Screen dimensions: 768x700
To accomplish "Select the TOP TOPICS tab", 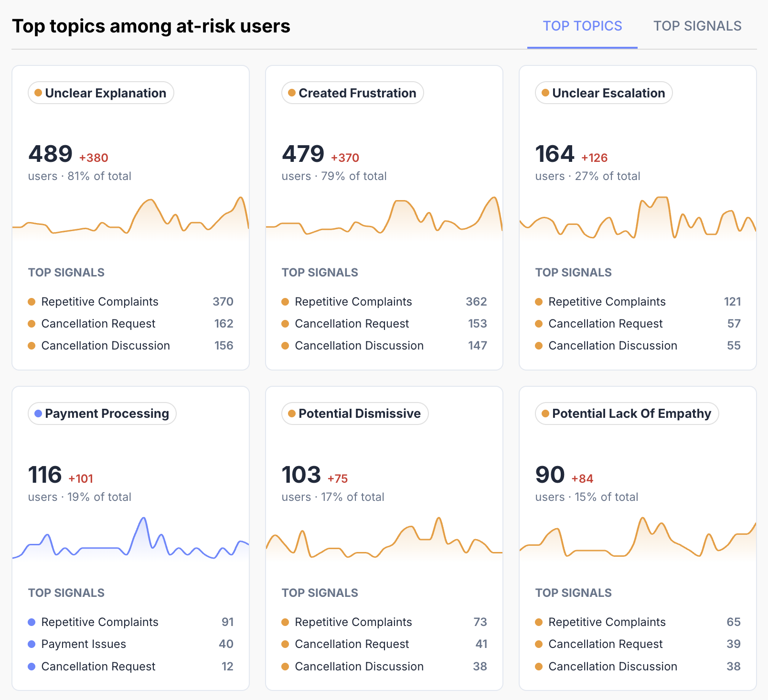I will 582,26.
